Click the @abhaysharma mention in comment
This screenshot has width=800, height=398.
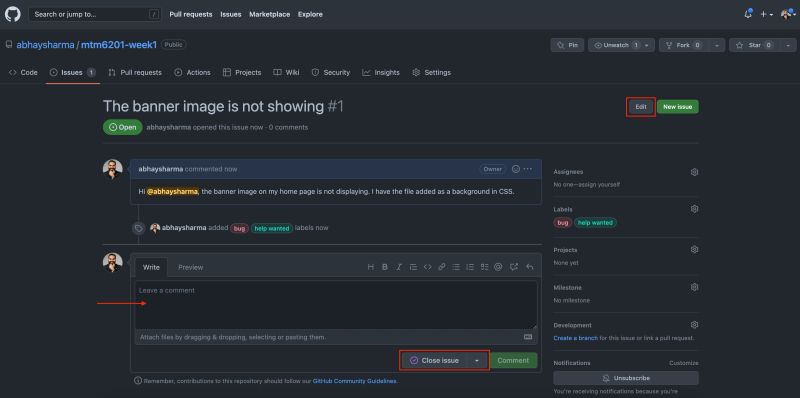click(x=172, y=192)
